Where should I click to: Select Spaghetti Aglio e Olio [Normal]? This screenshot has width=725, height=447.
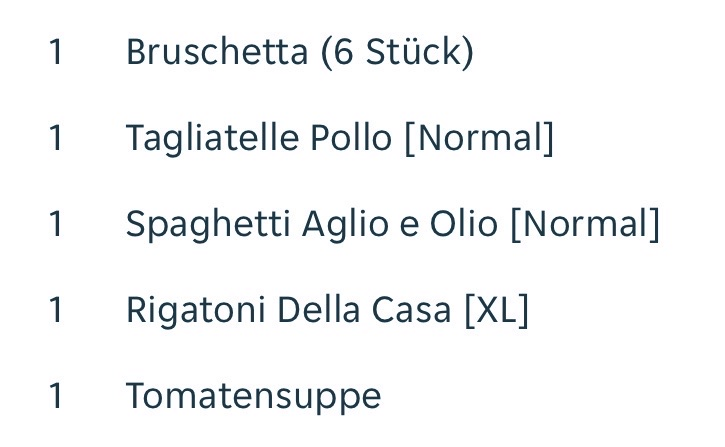[393, 225]
